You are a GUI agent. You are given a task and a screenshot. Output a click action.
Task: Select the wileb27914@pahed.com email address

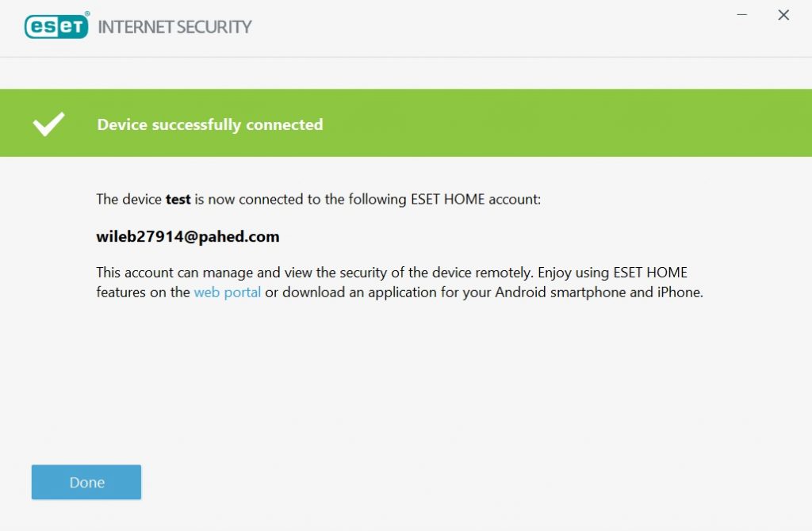coord(188,236)
